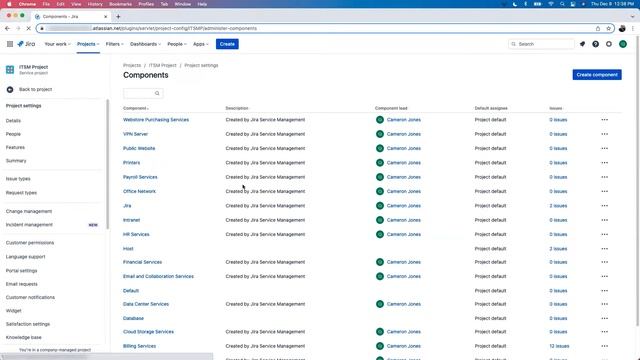Open actions menu for Billing Services
Image resolution: width=640 pixels, height=360 pixels.
604,346
